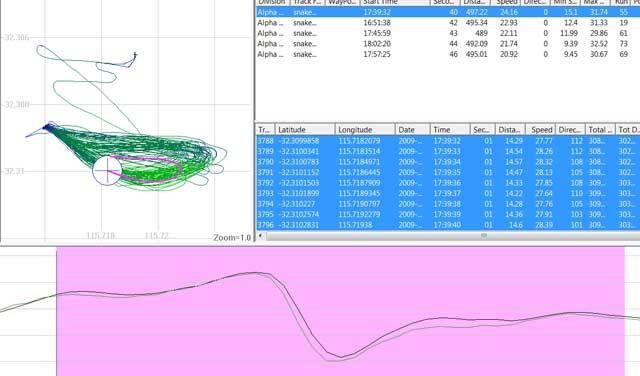640x376 pixels.
Task: Click the pink selected region of speed graph
Action: [x=340, y=311]
